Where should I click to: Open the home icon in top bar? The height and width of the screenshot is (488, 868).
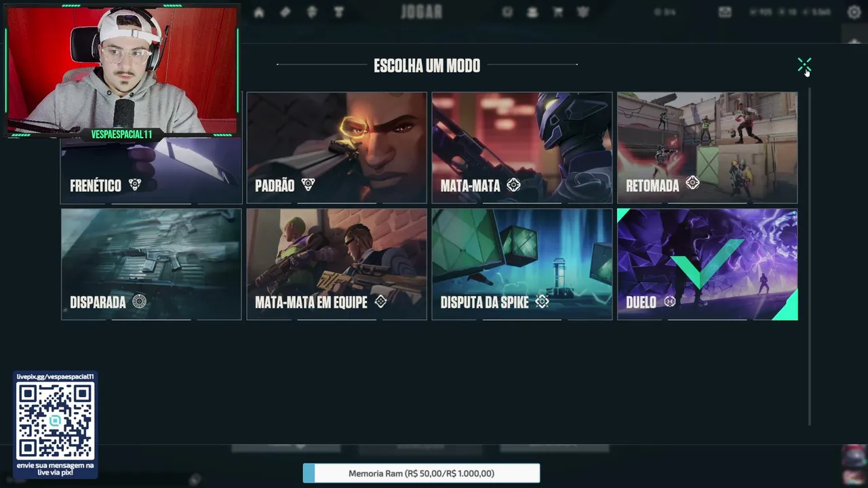[x=259, y=12]
